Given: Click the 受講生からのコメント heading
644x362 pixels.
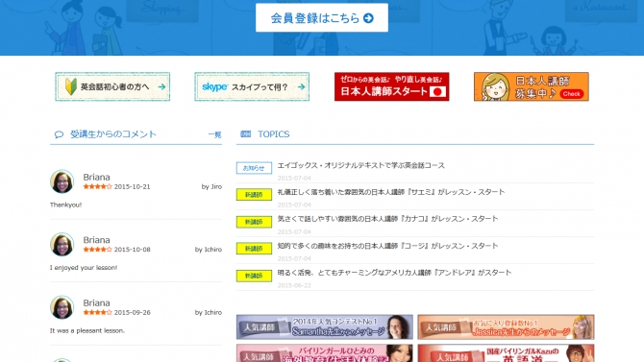Looking at the screenshot, I should (113, 134).
